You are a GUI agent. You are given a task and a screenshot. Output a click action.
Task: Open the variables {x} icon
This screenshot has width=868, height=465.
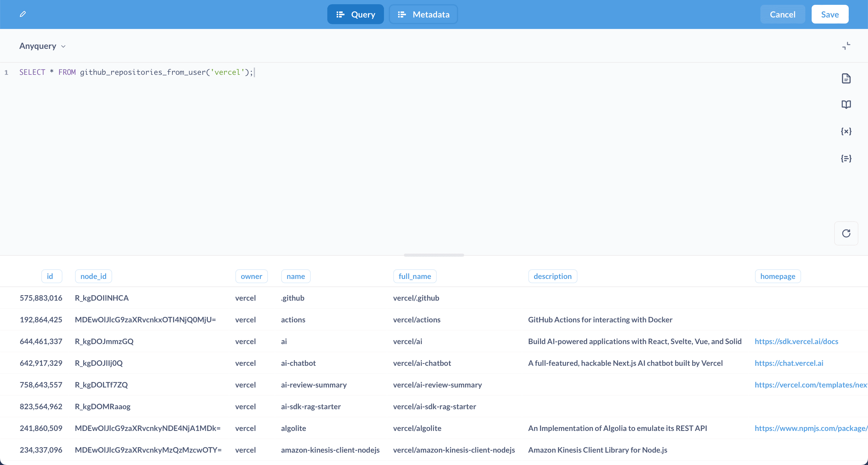pyautogui.click(x=846, y=131)
